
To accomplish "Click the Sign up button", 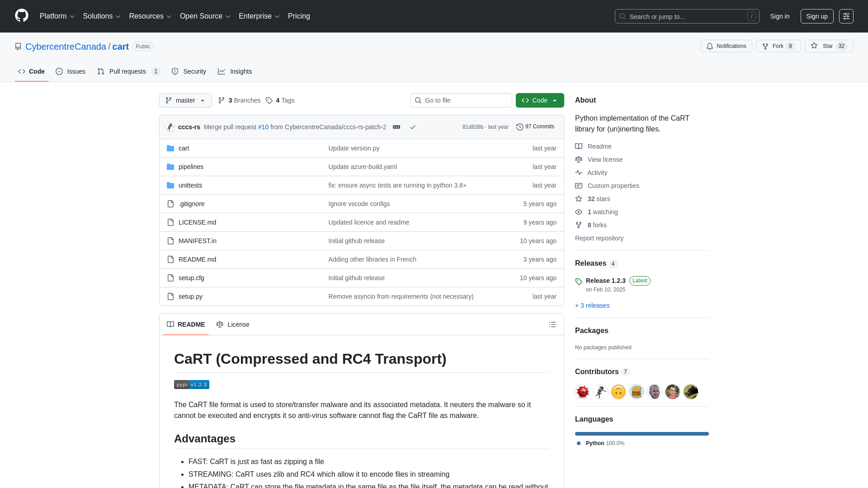I will pyautogui.click(x=816, y=16).
